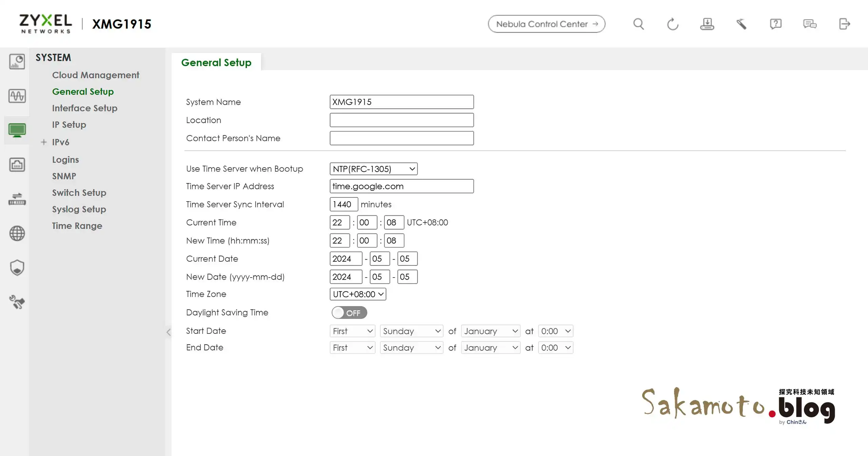Open the help question mark icon

click(x=775, y=24)
